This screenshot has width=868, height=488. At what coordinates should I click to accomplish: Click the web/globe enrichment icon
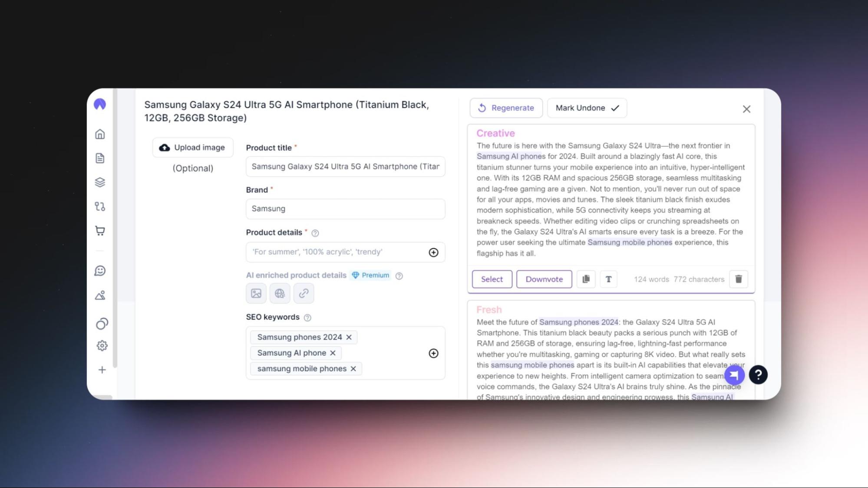click(x=280, y=292)
